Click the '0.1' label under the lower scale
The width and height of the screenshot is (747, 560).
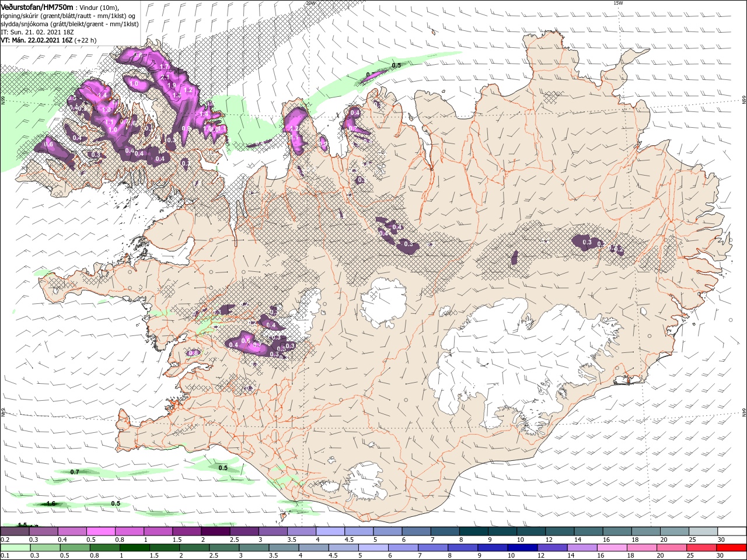click(x=5, y=556)
